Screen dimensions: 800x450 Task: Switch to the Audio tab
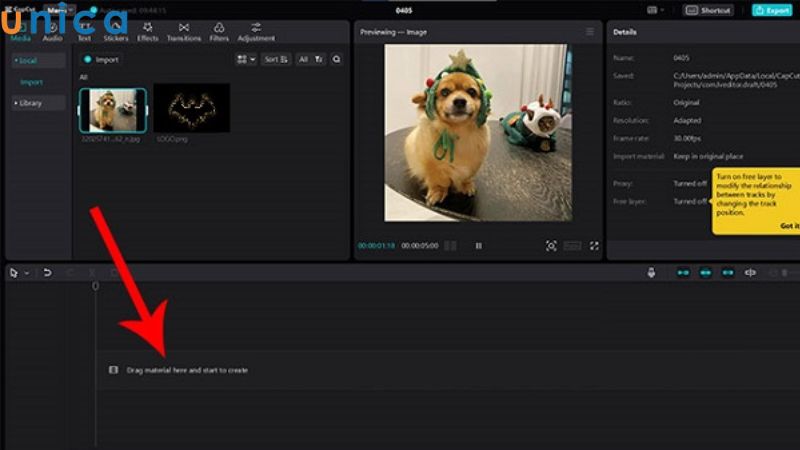52,33
